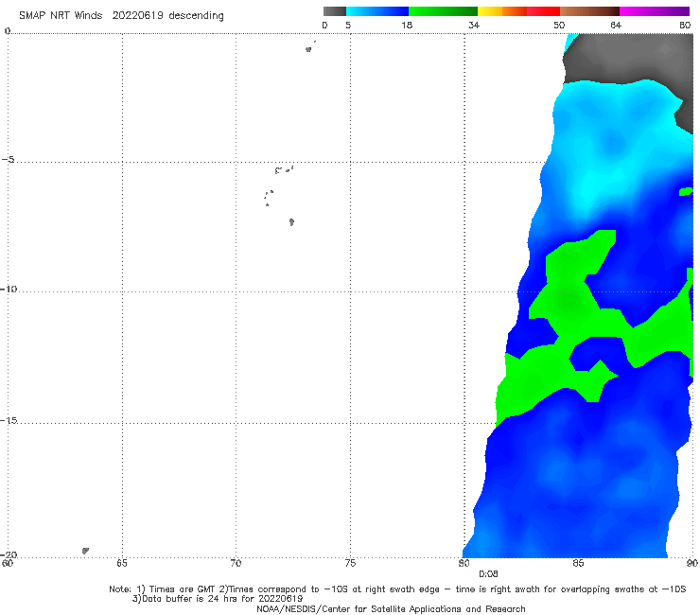Click the longitude label '75'

coord(350,563)
